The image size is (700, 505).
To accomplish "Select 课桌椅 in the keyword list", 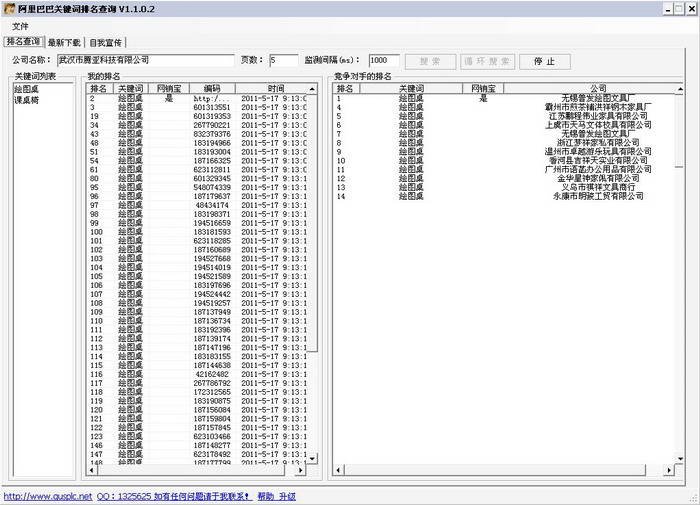I will (x=27, y=100).
